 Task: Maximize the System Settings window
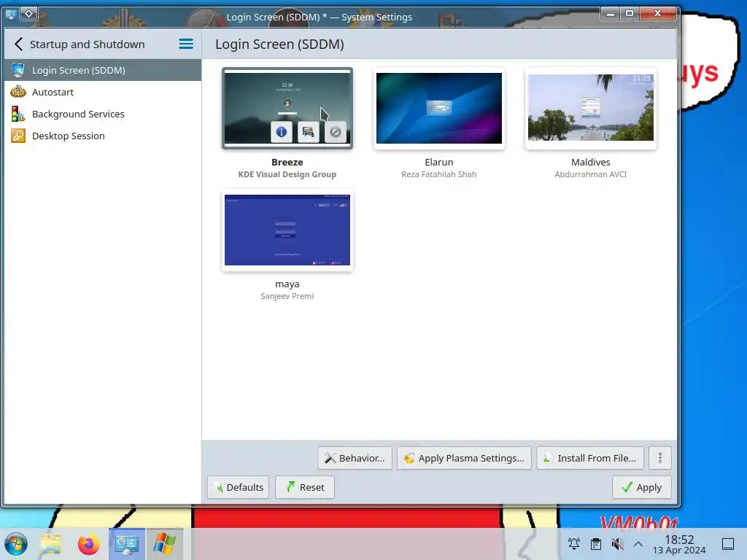(x=630, y=13)
